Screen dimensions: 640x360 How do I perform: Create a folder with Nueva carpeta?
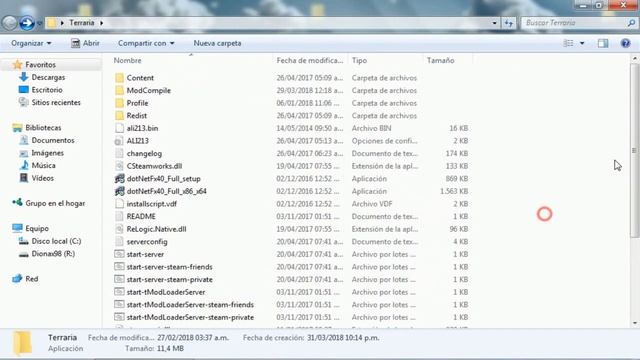tap(217, 43)
